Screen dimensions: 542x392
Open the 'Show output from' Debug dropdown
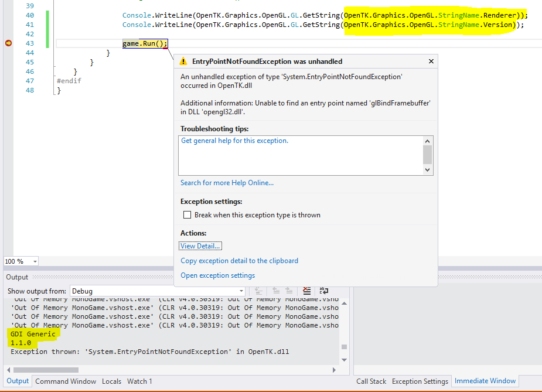pos(158,291)
